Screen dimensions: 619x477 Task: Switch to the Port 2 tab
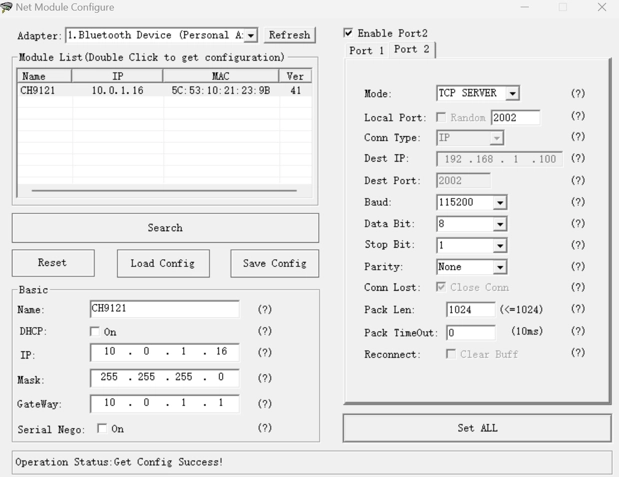point(412,49)
